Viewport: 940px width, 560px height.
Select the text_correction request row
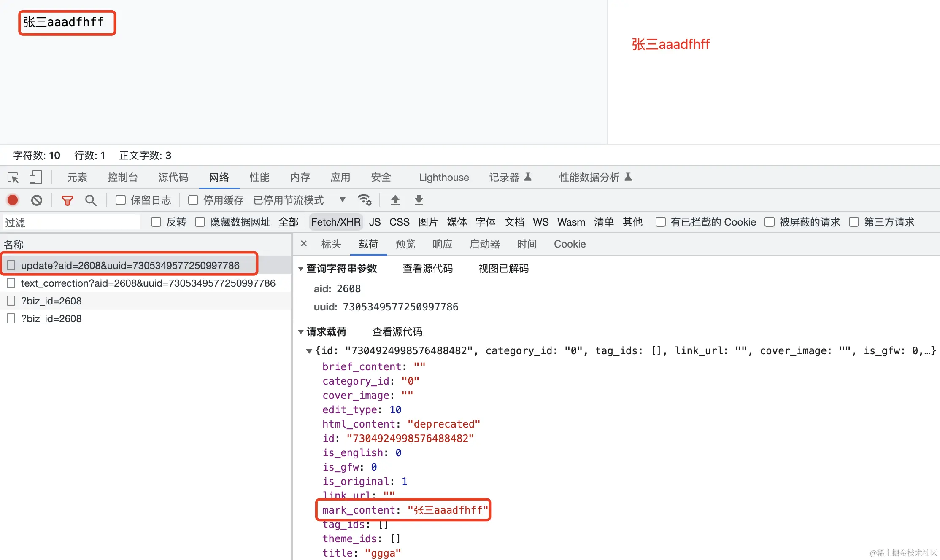pos(148,283)
